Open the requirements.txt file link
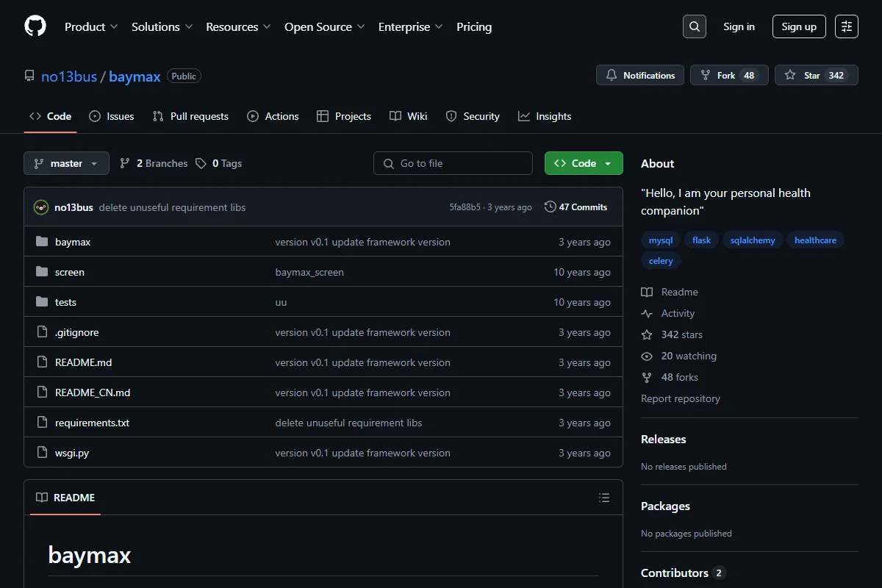 [92, 423]
